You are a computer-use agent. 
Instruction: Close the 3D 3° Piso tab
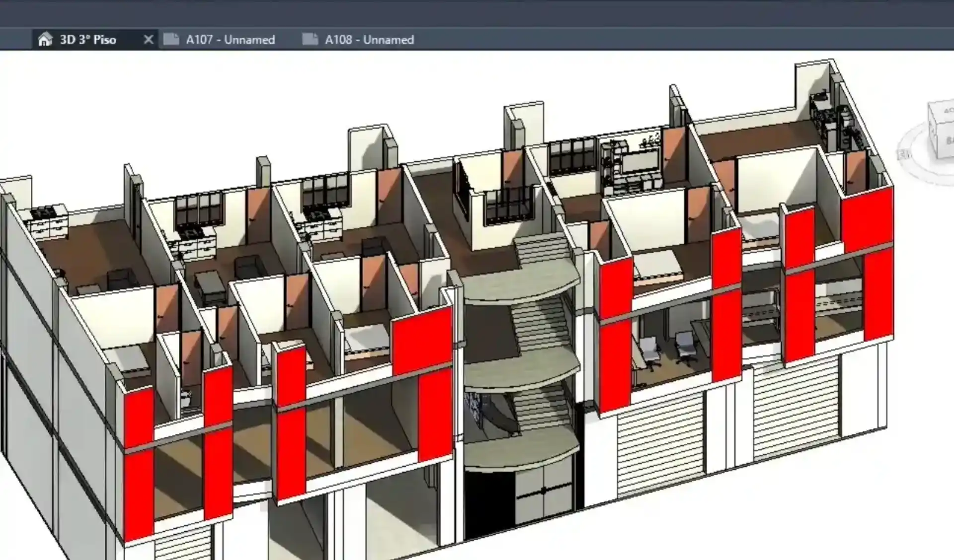click(148, 39)
